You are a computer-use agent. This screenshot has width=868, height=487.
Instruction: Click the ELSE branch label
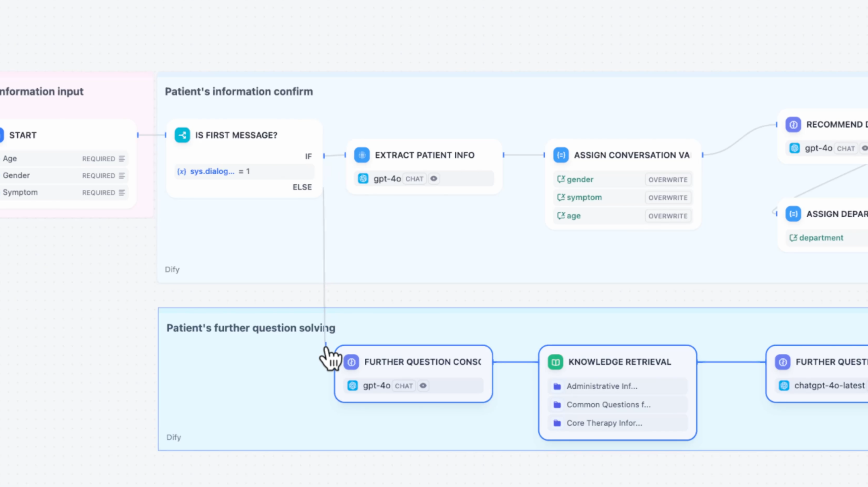tap(302, 187)
